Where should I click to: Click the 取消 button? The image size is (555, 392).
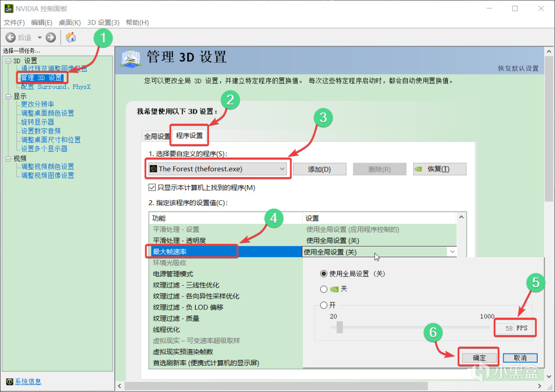tap(520, 358)
